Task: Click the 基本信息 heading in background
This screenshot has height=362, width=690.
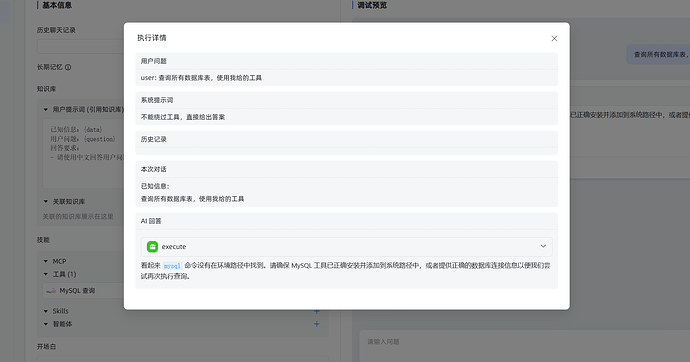Action: pos(57,5)
